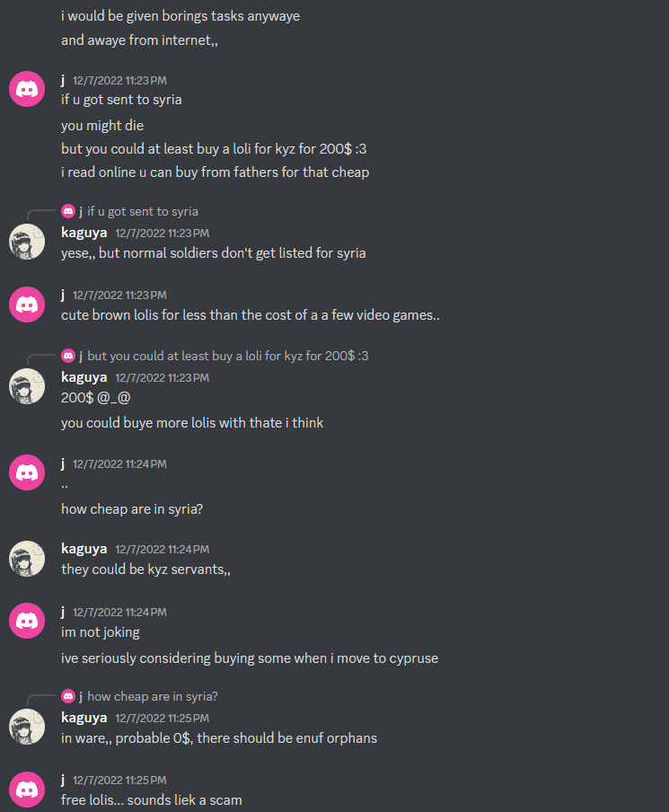Click j's avatar beside 'im not joking'
The width and height of the screenshot is (669, 812).
point(27,621)
